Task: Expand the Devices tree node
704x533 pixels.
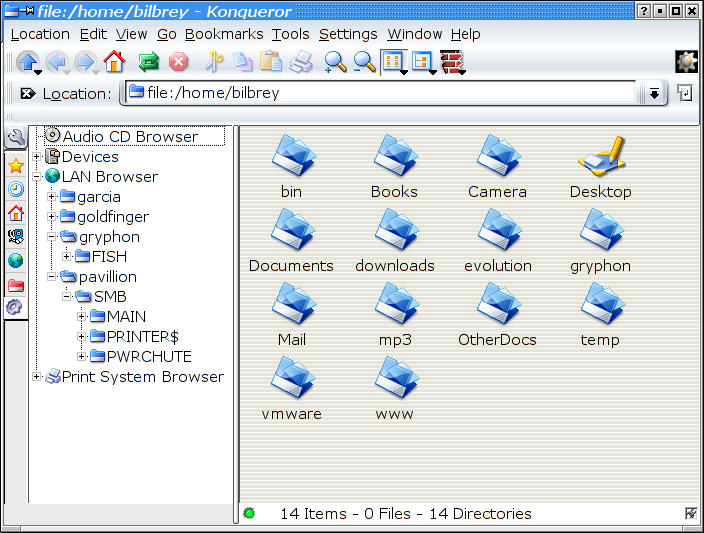Action: [x=37, y=157]
